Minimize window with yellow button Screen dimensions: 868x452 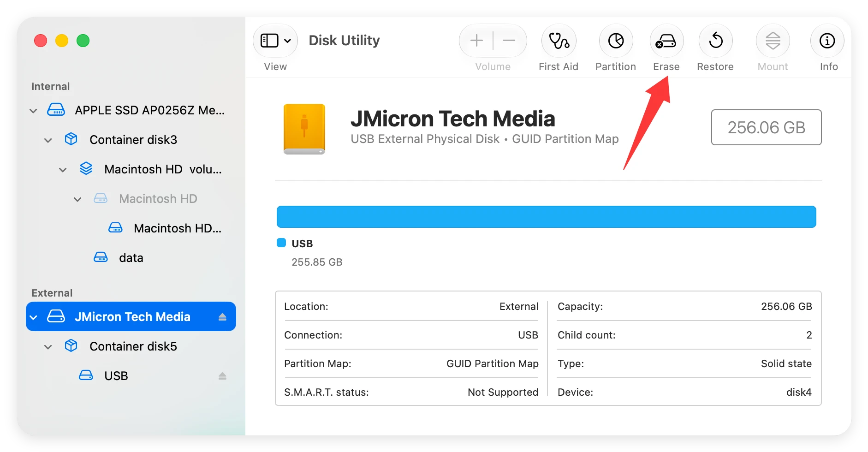click(62, 41)
